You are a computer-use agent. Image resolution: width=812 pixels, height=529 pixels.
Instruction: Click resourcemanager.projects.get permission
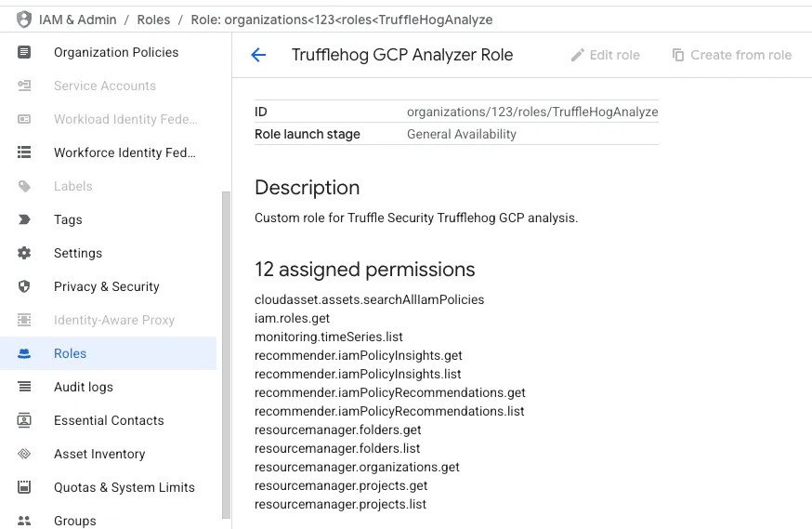coord(341,486)
